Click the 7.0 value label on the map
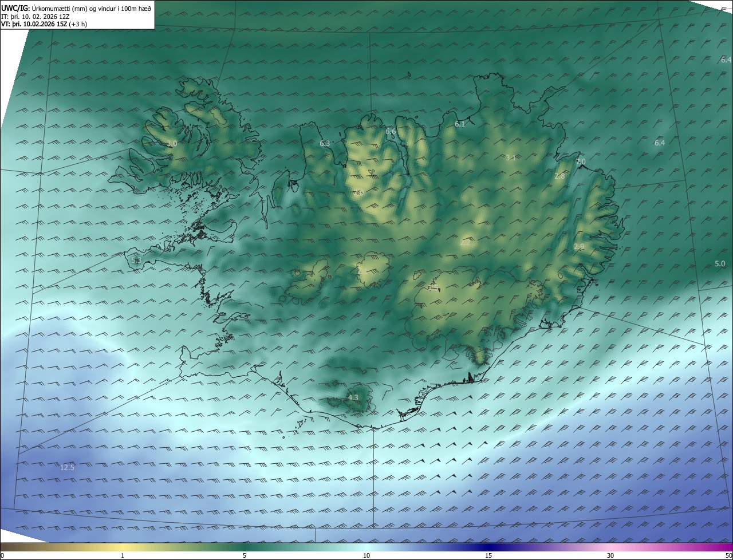Viewport: 733px width, 560px height. tap(581, 162)
